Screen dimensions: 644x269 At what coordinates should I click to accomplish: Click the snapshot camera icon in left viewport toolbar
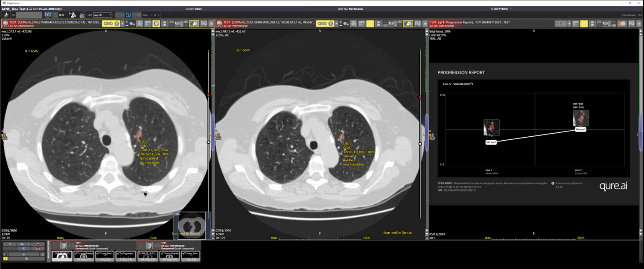(x=140, y=23)
